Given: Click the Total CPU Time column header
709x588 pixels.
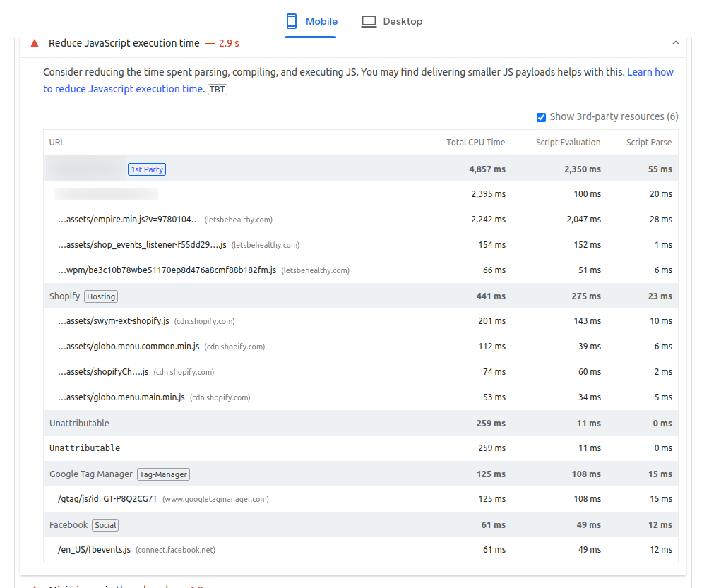Looking at the screenshot, I should pyautogui.click(x=475, y=143).
